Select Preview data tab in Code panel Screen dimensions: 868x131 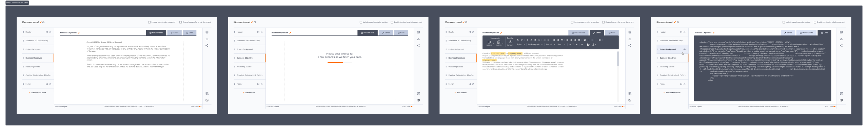(x=806, y=33)
